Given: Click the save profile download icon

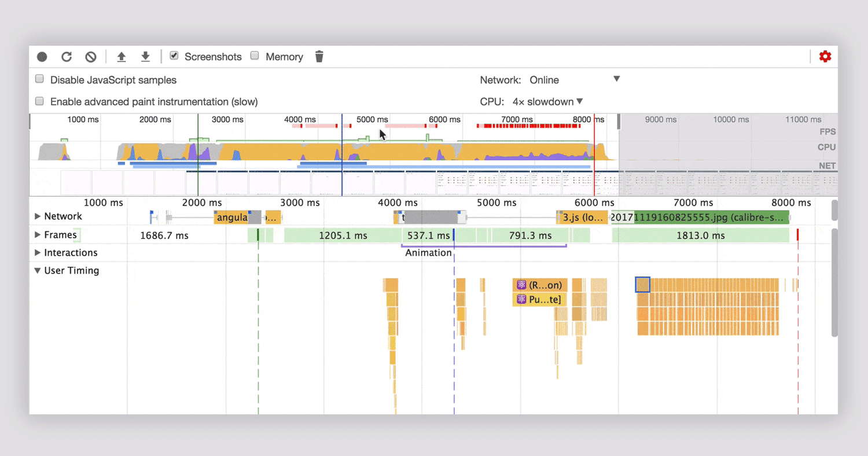Looking at the screenshot, I should pyautogui.click(x=146, y=57).
